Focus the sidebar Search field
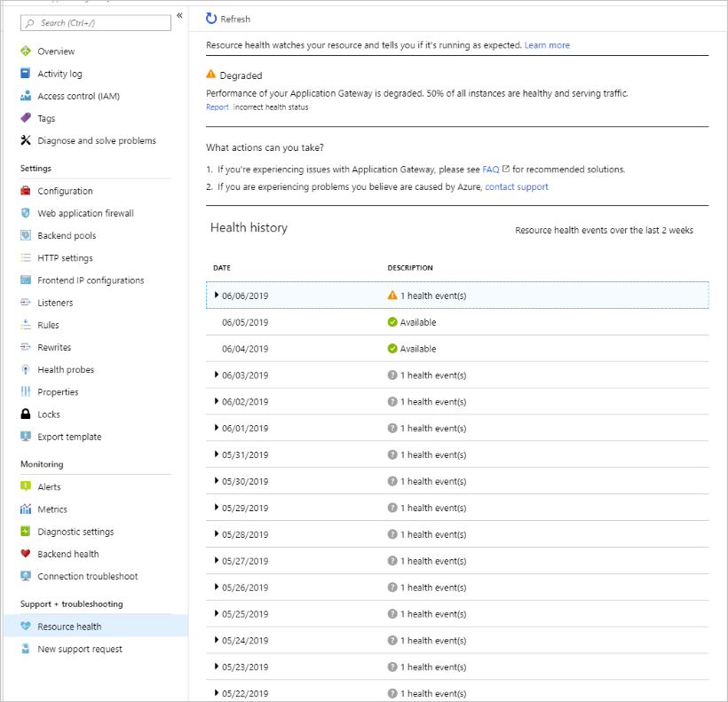Viewport: 728px width, 702px height. point(98,22)
